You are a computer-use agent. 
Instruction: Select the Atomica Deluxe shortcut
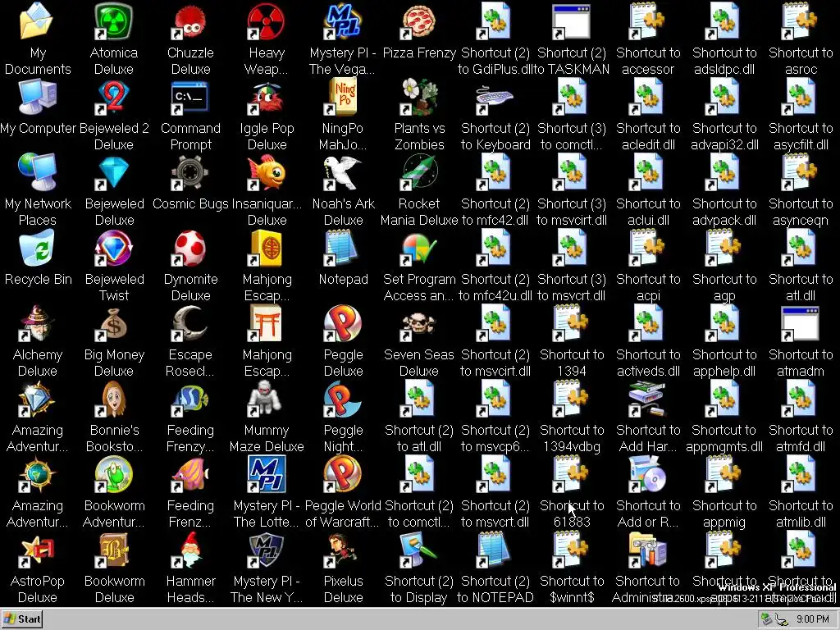pyautogui.click(x=113, y=21)
